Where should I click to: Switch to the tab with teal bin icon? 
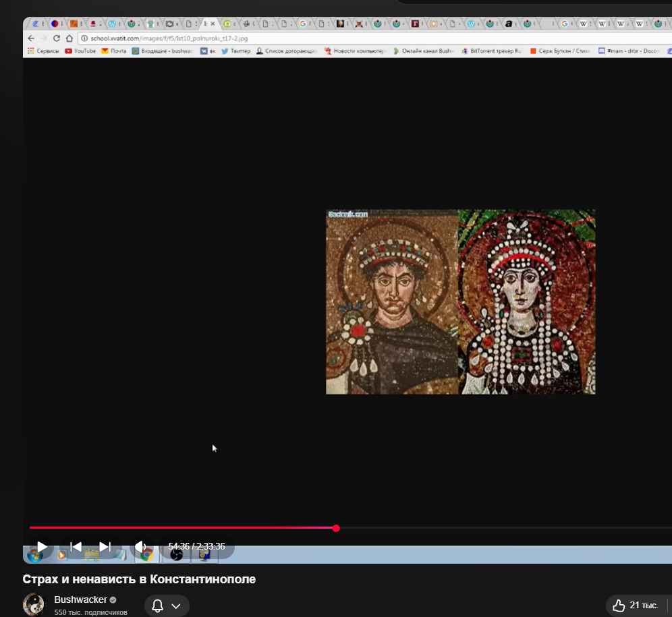click(x=150, y=24)
